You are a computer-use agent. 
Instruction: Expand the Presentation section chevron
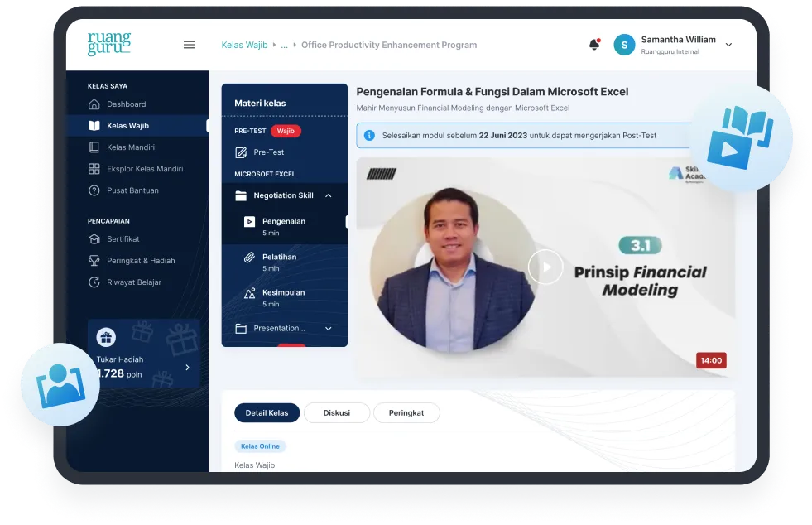coord(329,329)
